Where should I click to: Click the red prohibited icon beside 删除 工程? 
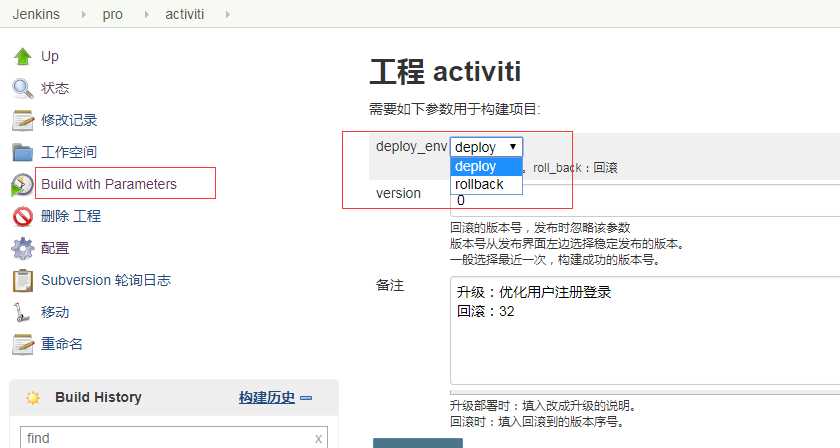22,216
